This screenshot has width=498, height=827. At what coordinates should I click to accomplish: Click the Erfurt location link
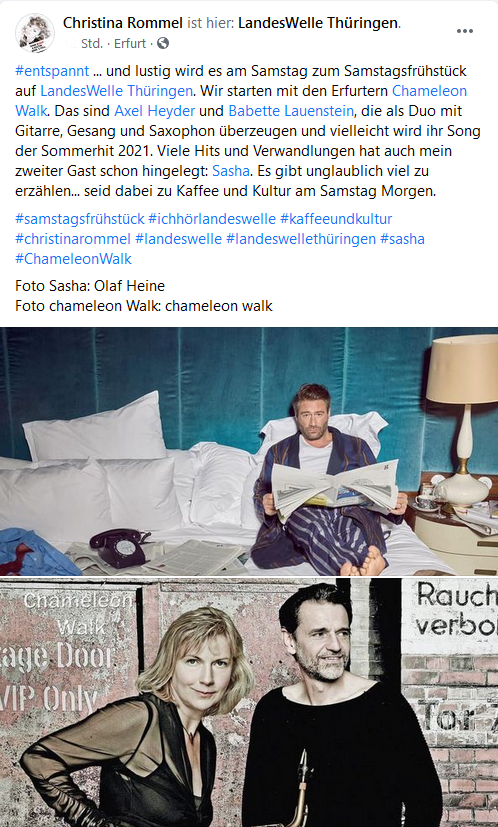pos(130,43)
